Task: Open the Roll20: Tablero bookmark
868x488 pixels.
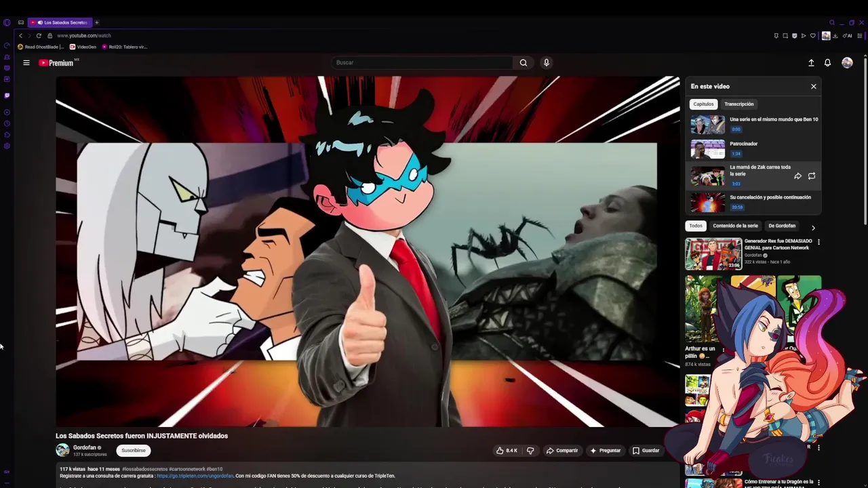Action: [x=125, y=47]
